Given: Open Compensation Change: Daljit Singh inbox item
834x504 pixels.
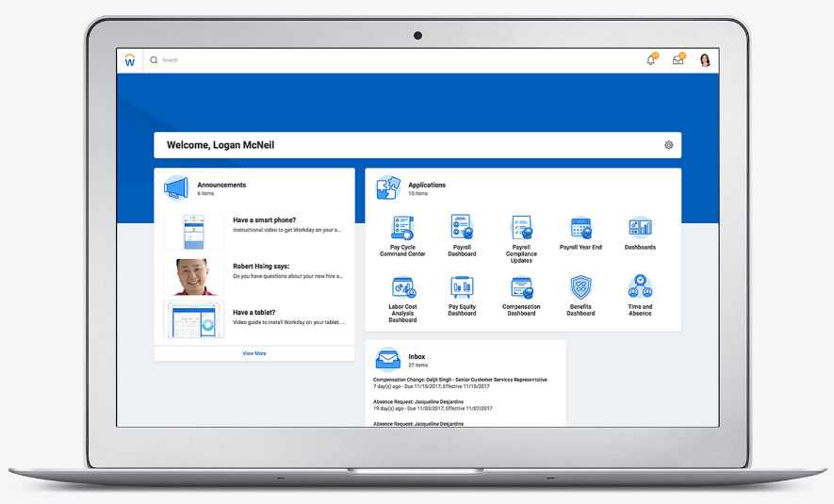Looking at the screenshot, I should coord(460,380).
